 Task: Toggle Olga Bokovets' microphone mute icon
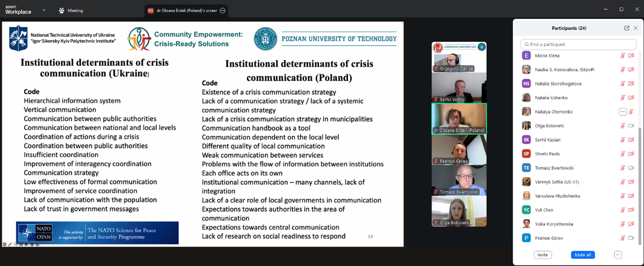coord(623,126)
